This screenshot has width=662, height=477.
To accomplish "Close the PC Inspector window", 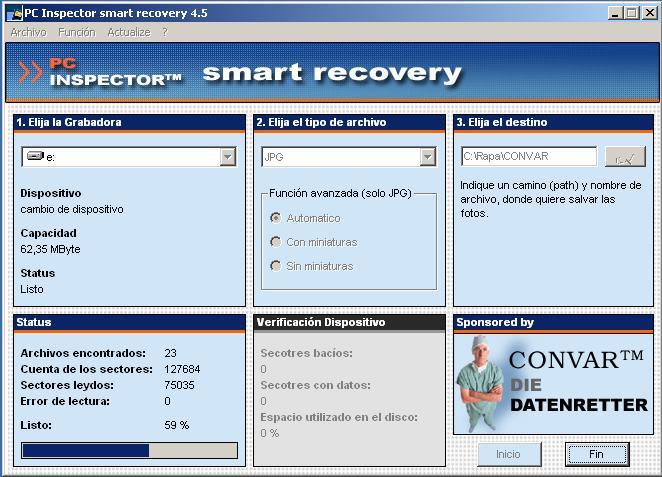I will click(650, 13).
